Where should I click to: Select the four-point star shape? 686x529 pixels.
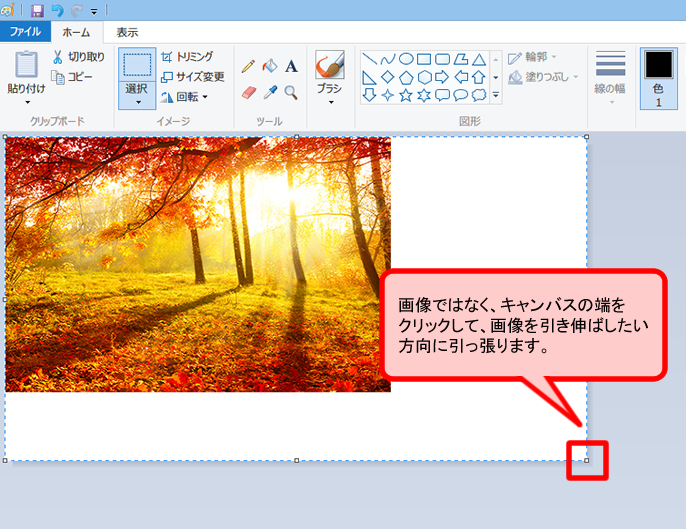point(388,95)
